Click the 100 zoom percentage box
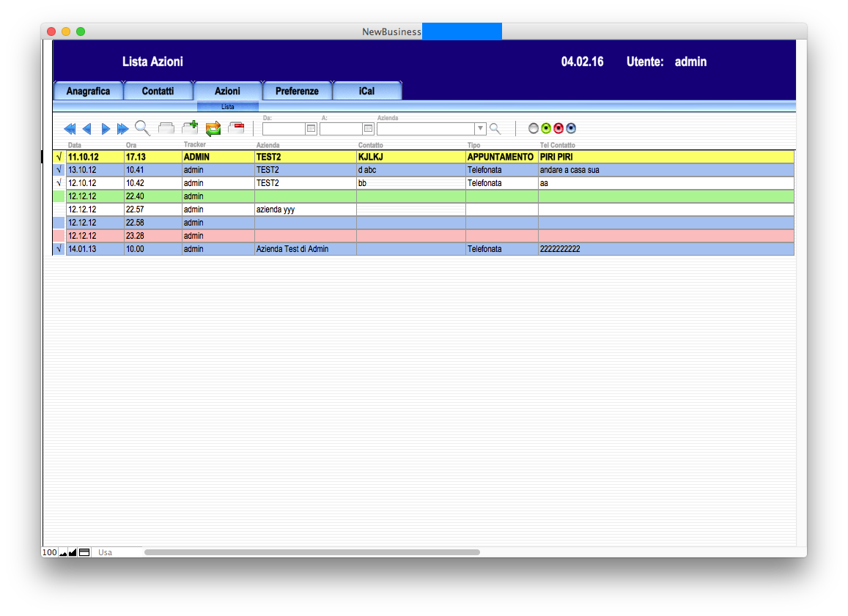The width and height of the screenshot is (848, 616). pyautogui.click(x=50, y=552)
